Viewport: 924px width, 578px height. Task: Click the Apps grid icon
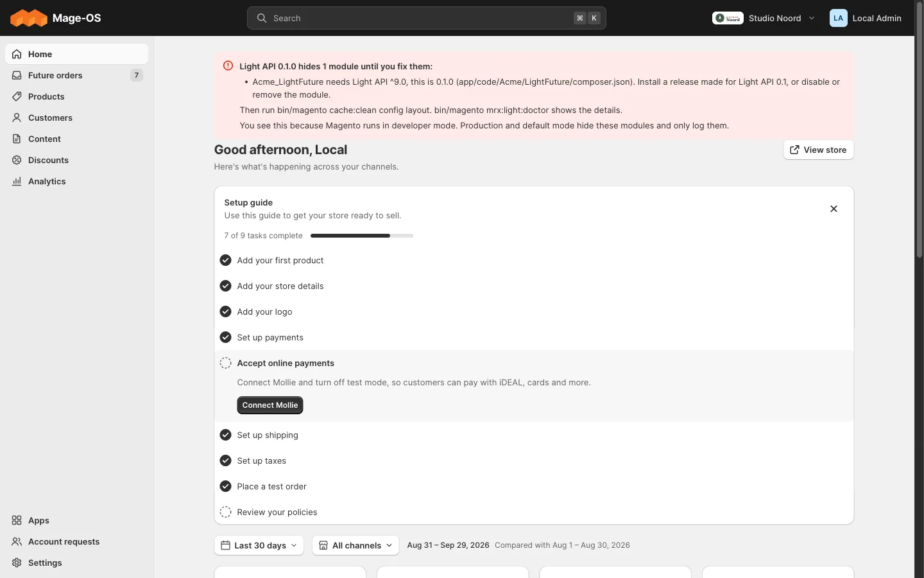tap(17, 520)
